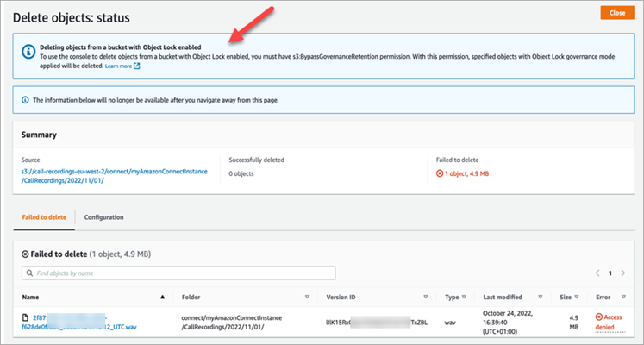Click the external link icon after Learn more

click(x=137, y=66)
